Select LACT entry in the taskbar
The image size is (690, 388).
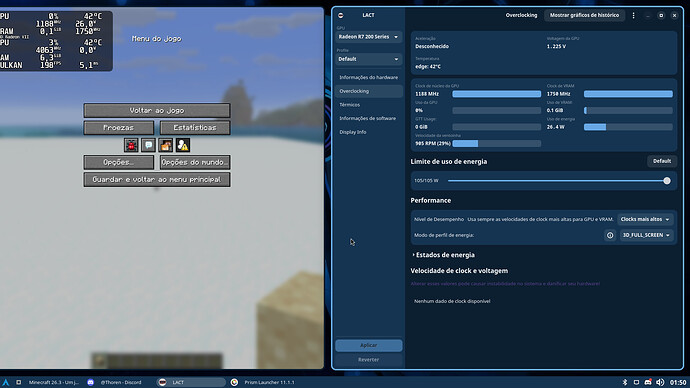(191, 382)
